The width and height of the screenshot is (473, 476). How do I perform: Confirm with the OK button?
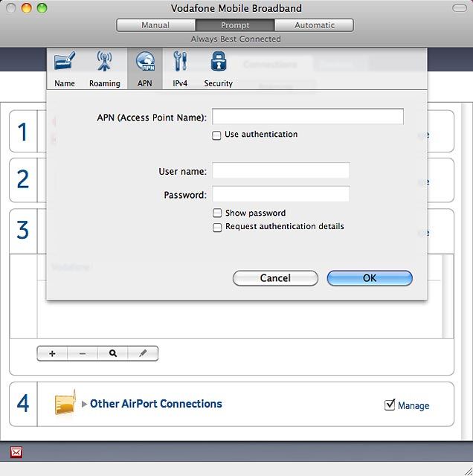pyautogui.click(x=370, y=278)
